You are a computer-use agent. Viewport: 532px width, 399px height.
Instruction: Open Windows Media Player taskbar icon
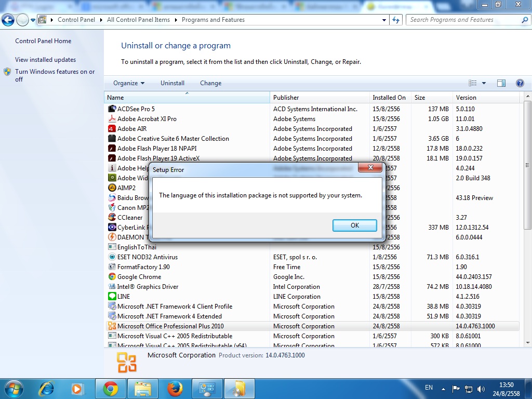pos(77,389)
